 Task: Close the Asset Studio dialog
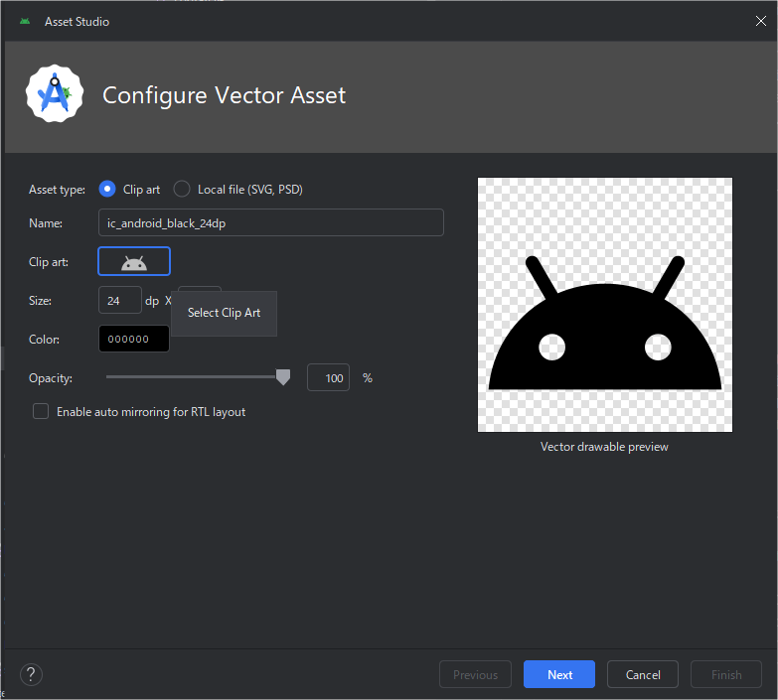coord(761,21)
